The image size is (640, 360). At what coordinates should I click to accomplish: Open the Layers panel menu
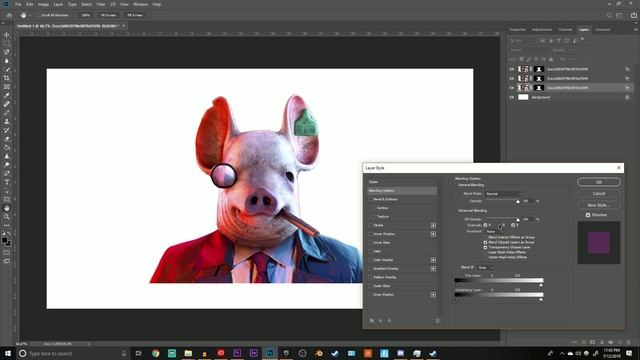[x=635, y=30]
